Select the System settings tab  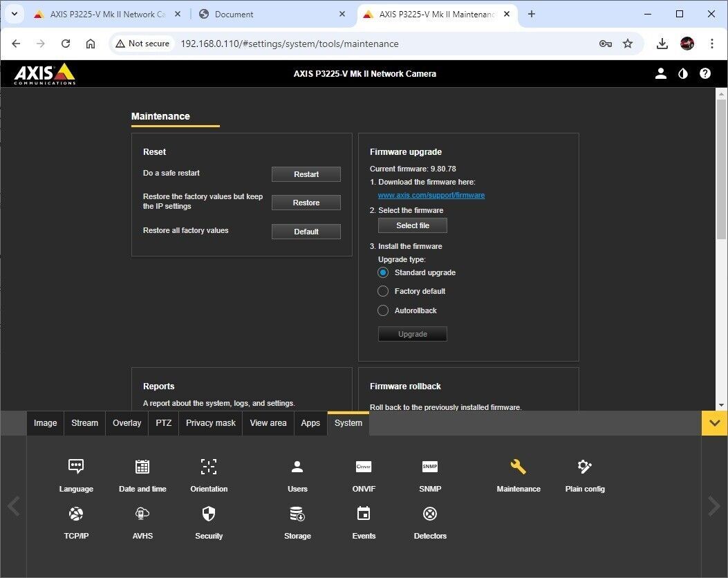pos(348,423)
